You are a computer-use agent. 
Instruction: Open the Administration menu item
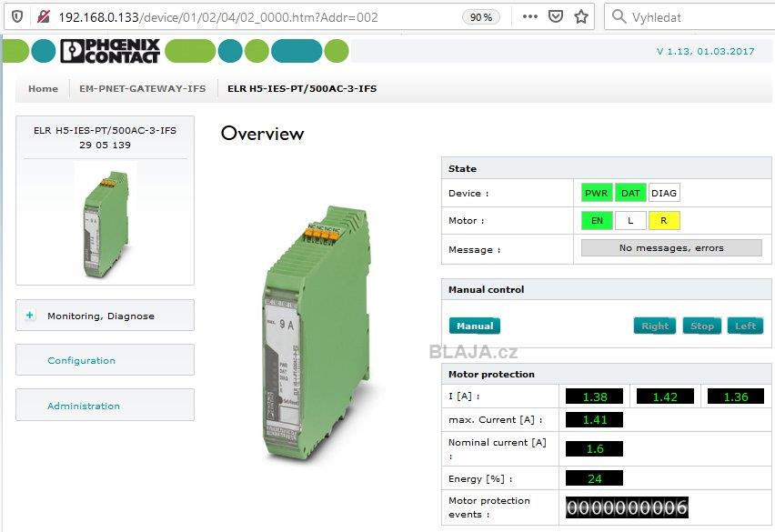pos(84,406)
